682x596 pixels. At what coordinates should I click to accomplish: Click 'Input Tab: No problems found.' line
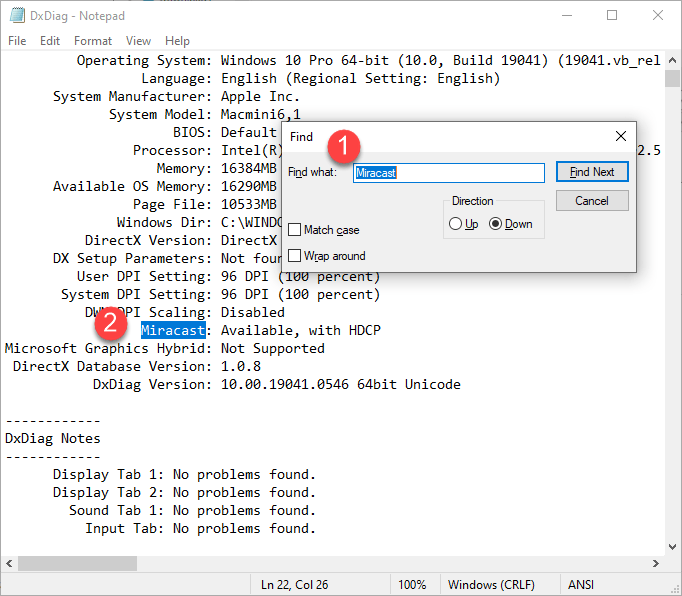pos(201,529)
